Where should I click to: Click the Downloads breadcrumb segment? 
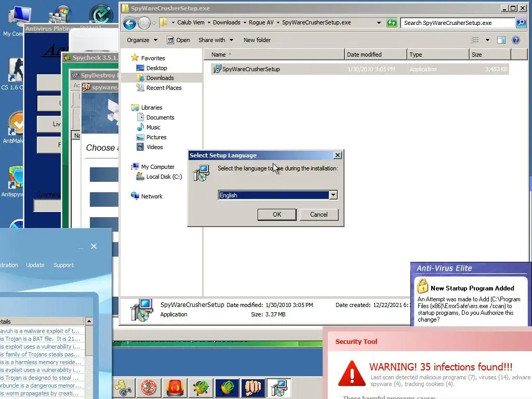tap(227, 22)
